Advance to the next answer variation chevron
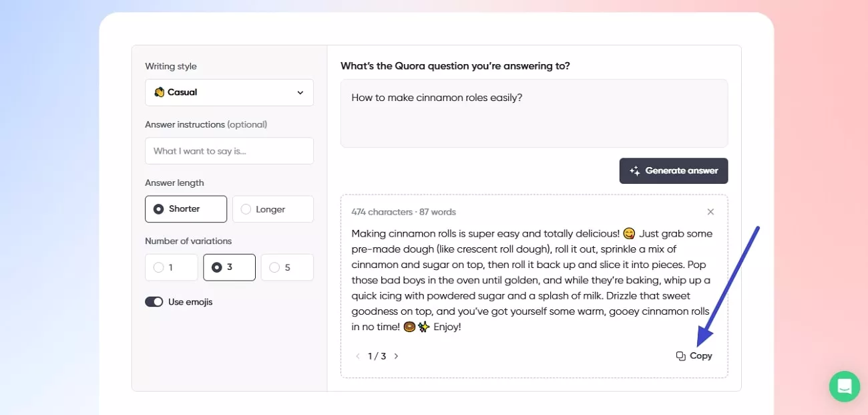This screenshot has width=868, height=415. pos(396,356)
